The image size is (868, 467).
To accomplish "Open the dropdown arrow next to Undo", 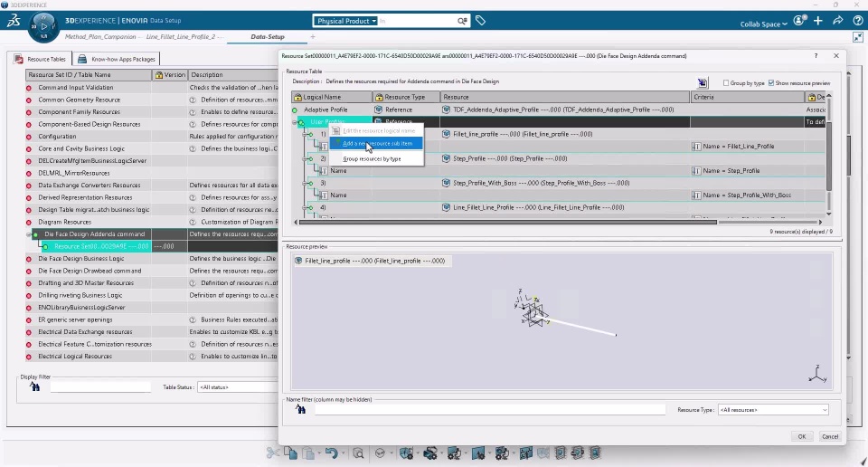I will pos(343,453).
